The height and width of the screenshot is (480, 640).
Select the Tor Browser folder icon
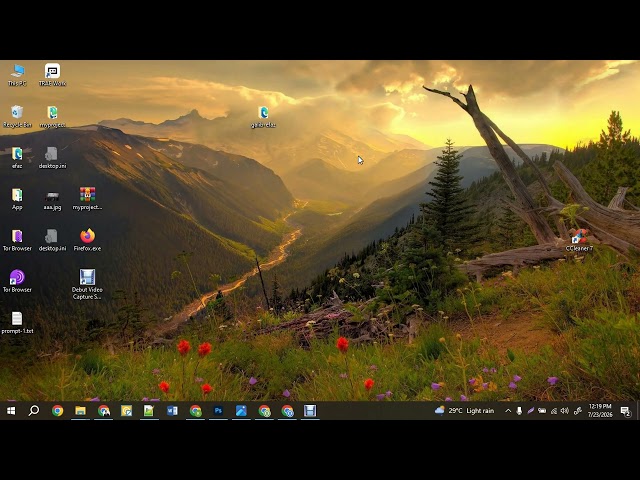[17, 240]
